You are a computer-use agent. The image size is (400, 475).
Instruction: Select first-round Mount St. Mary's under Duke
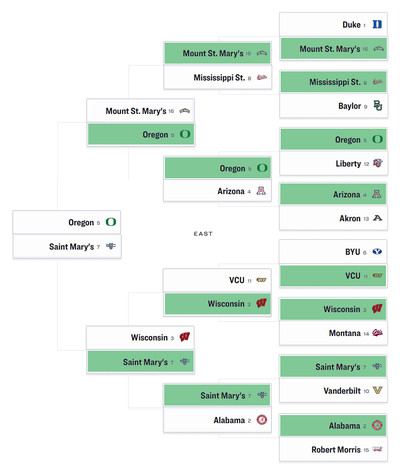(x=333, y=49)
